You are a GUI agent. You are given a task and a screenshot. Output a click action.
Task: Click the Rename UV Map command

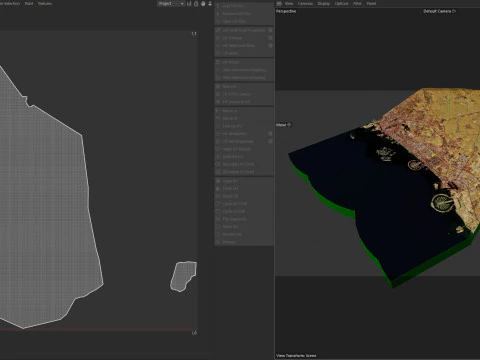pos(244,14)
